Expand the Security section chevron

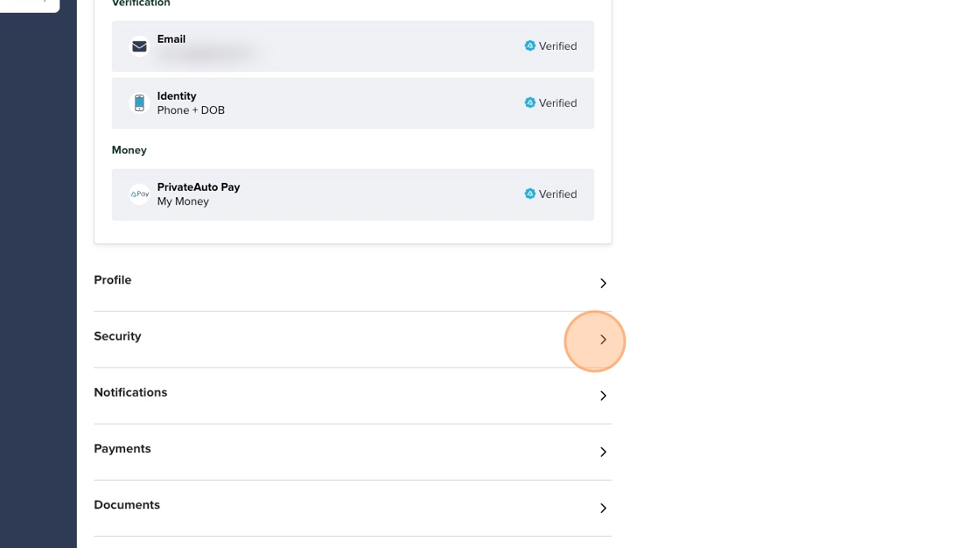pyautogui.click(x=603, y=340)
